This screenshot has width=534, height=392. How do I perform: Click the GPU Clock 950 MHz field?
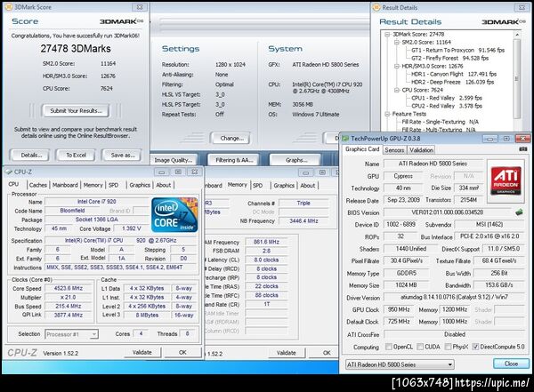point(399,309)
